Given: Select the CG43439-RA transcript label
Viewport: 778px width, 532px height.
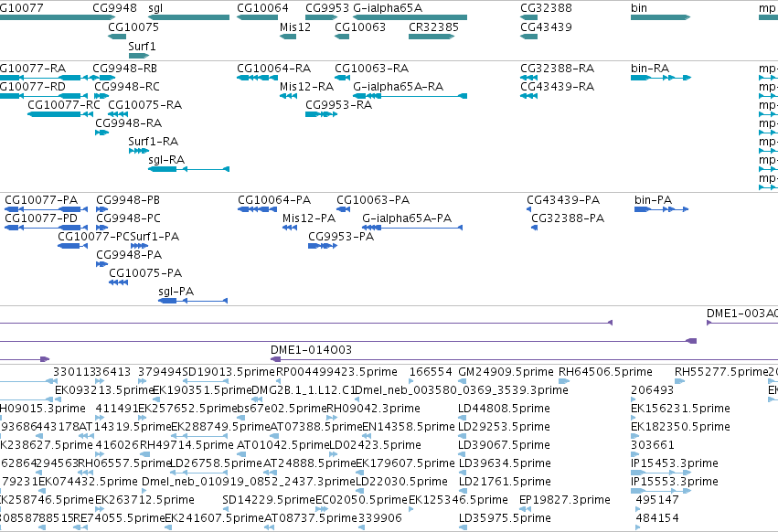Looking at the screenshot, I should coord(557,86).
